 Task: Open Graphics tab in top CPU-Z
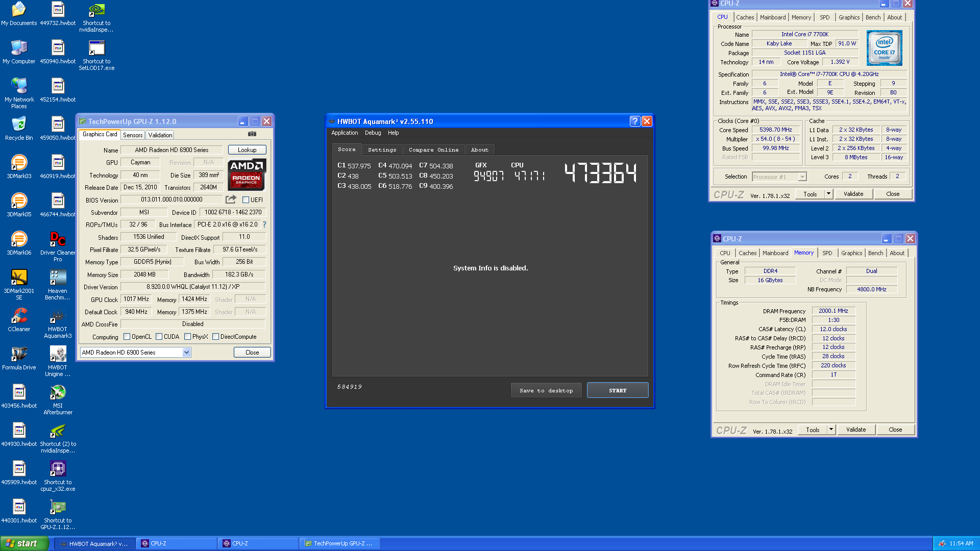849,17
